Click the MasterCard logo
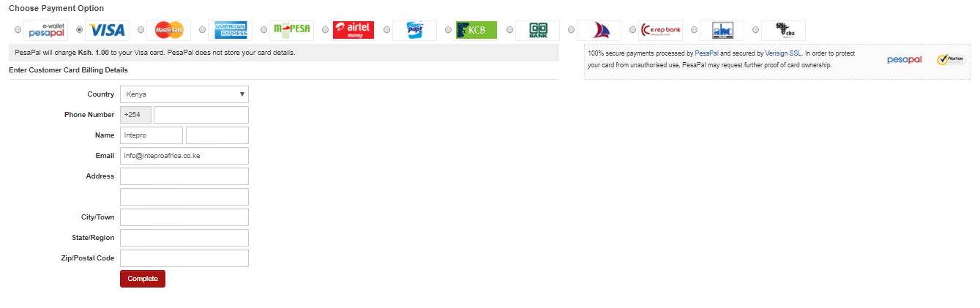 pos(169,30)
